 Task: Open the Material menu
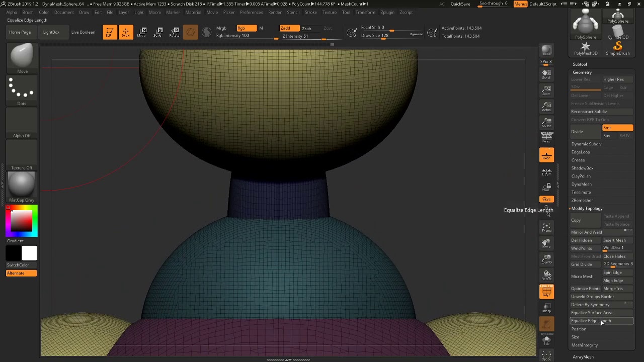tap(193, 12)
